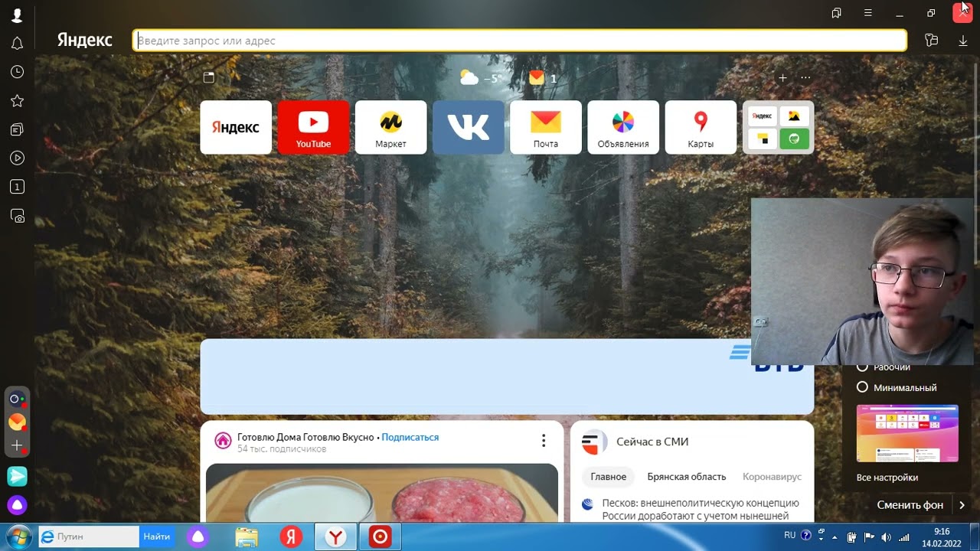Open Сейчас в СМИ header
The height and width of the screenshot is (551, 980).
(x=652, y=442)
